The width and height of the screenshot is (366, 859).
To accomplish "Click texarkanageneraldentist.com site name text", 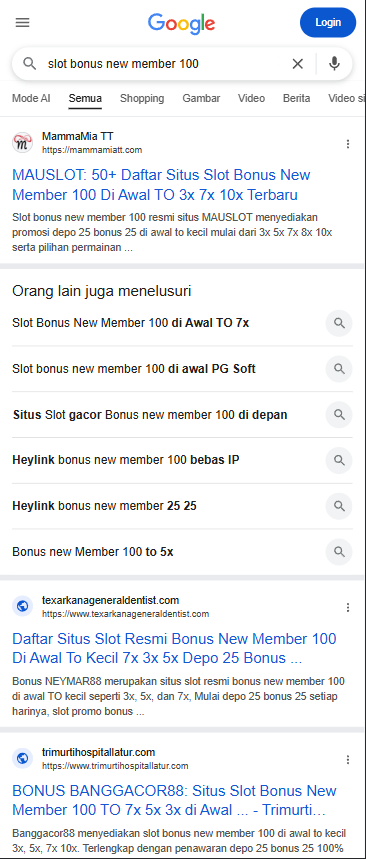I will (x=111, y=600).
